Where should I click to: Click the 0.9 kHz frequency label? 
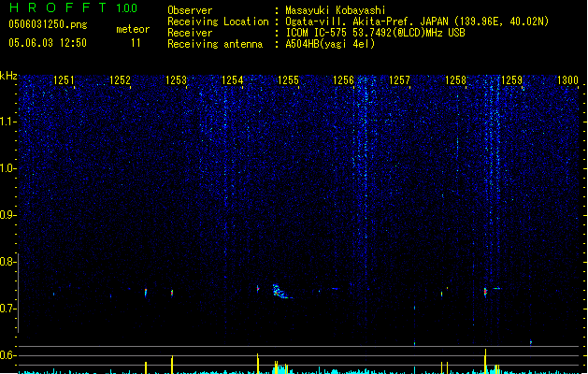point(7,215)
